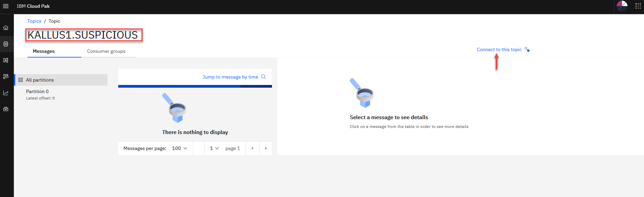This screenshot has height=197, width=644.
Task: Go to the next page arrow
Action: tap(266, 148)
